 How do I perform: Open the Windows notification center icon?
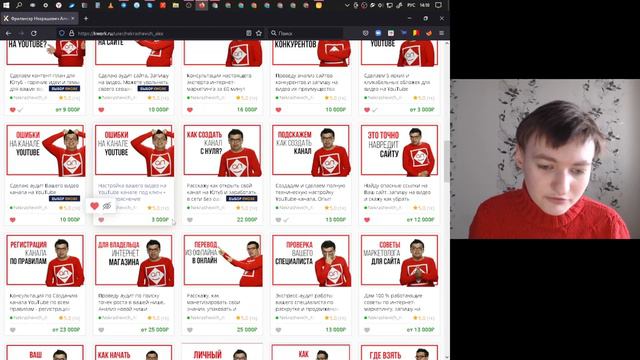[x=438, y=5]
